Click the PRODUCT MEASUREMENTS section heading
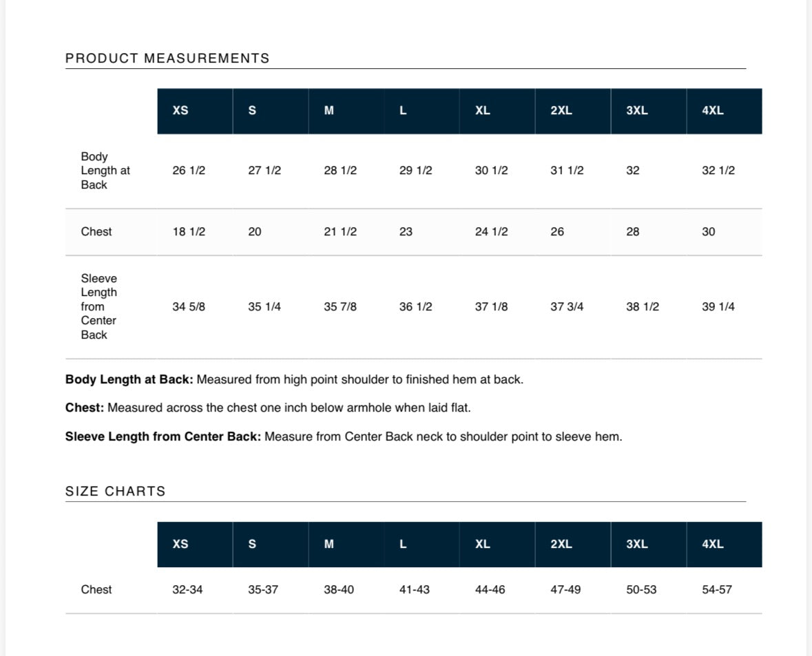The width and height of the screenshot is (812, 656). (x=167, y=59)
